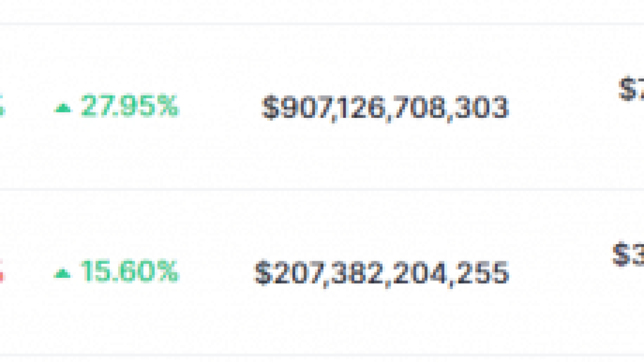Click the cut-off $3 value at right edge

coord(628,255)
